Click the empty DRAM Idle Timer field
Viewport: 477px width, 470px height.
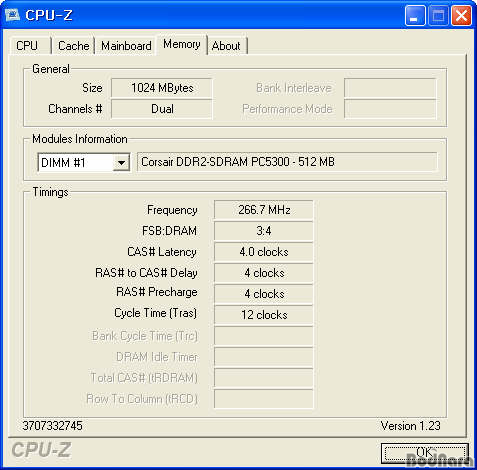point(264,357)
